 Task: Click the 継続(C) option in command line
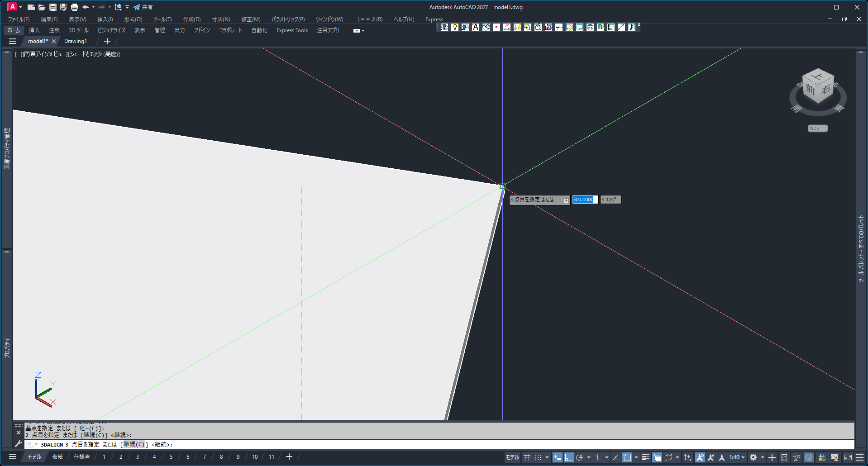pos(134,445)
